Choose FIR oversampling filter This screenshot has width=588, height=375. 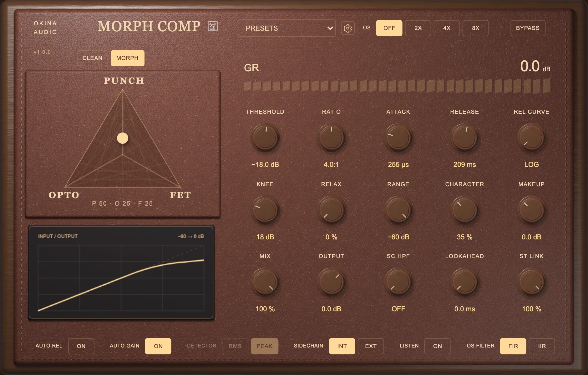tap(513, 346)
